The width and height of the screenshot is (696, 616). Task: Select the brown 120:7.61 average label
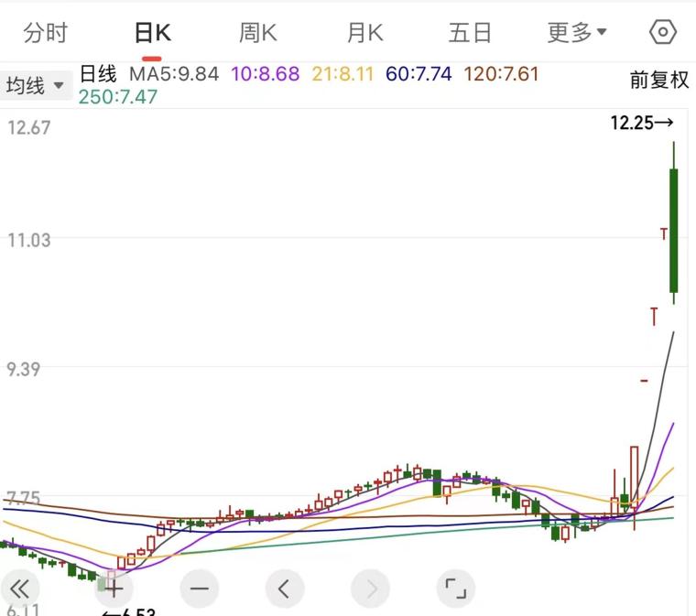[x=501, y=74]
